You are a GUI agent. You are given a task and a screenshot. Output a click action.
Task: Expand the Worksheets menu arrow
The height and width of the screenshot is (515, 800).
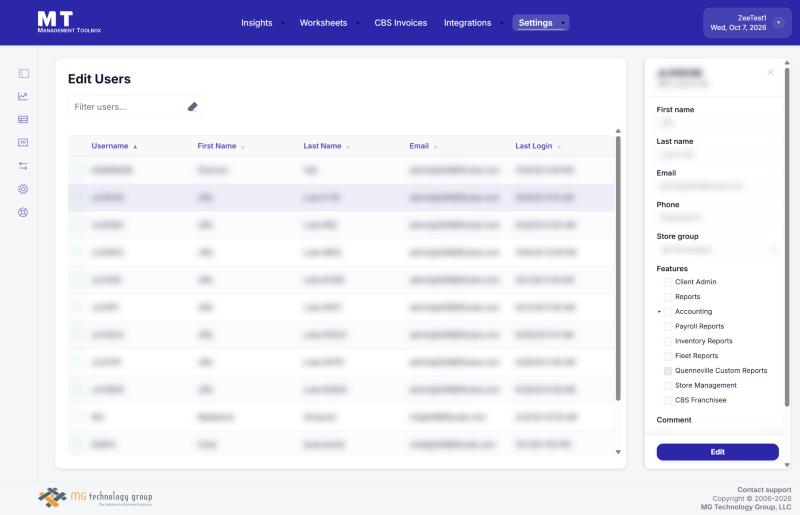[357, 23]
